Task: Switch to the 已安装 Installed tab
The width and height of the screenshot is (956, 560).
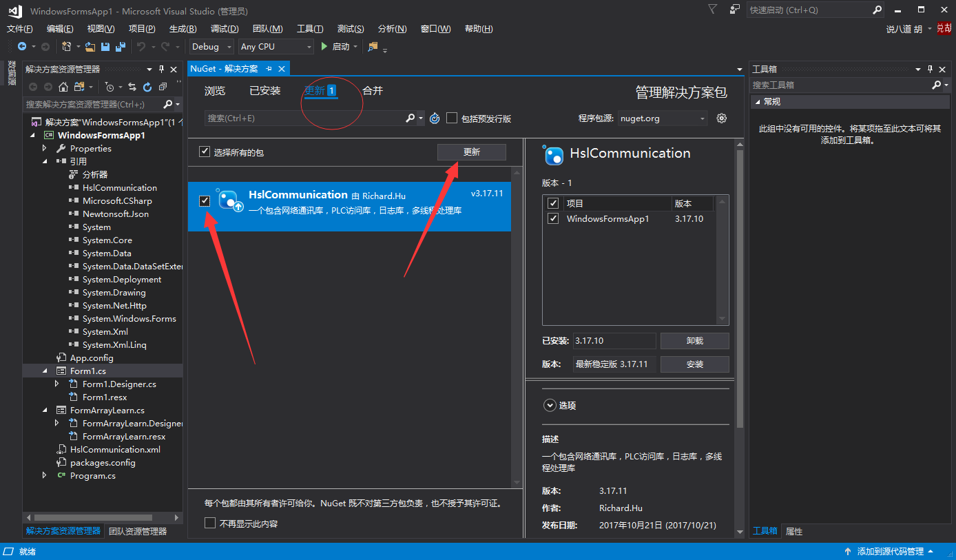Action: tap(264, 91)
